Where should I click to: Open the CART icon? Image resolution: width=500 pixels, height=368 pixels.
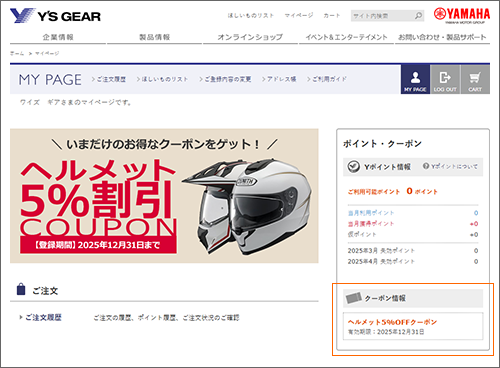coord(475,79)
